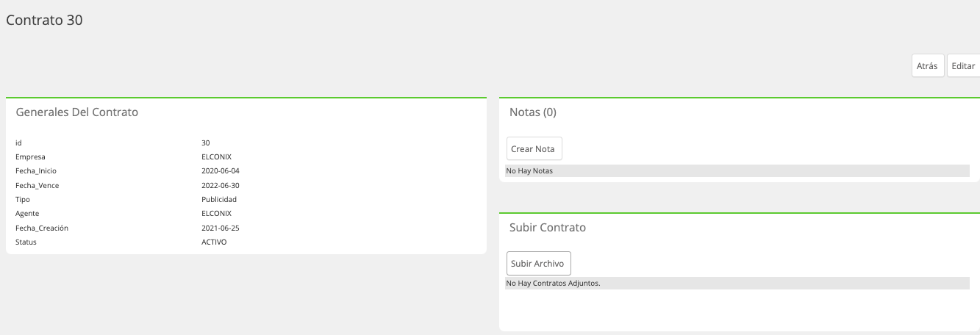Click the Generales Del Contrato heading
Screen dimensions: 980x335
click(77, 112)
